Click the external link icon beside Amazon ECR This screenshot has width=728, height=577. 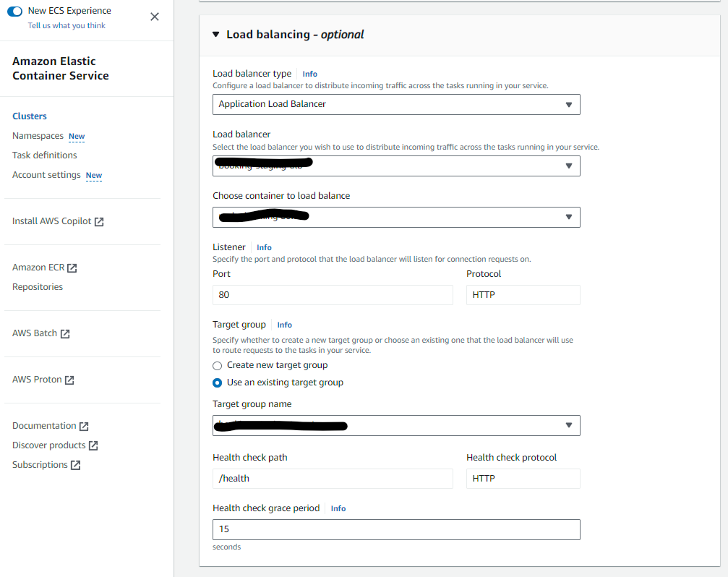[72, 268]
